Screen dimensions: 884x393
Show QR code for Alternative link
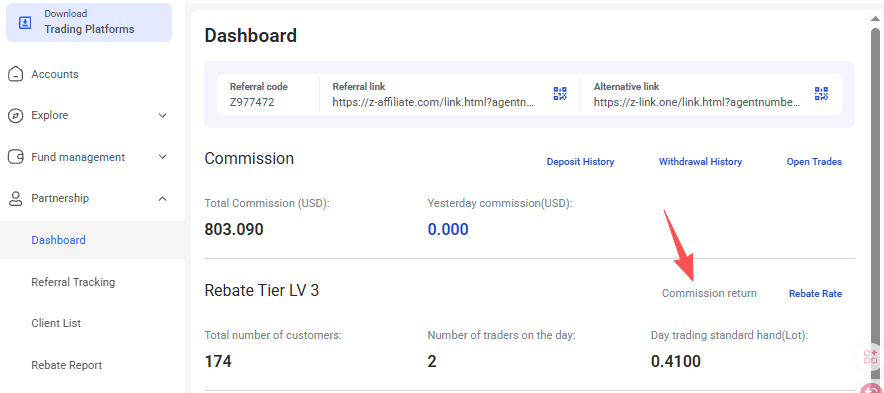(x=821, y=94)
